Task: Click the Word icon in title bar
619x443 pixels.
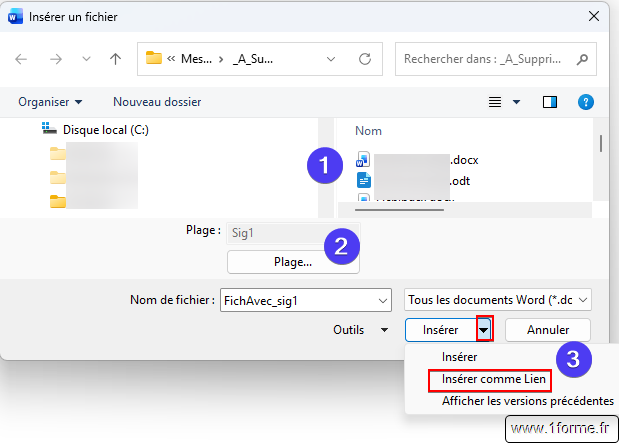Action: click(x=15, y=17)
